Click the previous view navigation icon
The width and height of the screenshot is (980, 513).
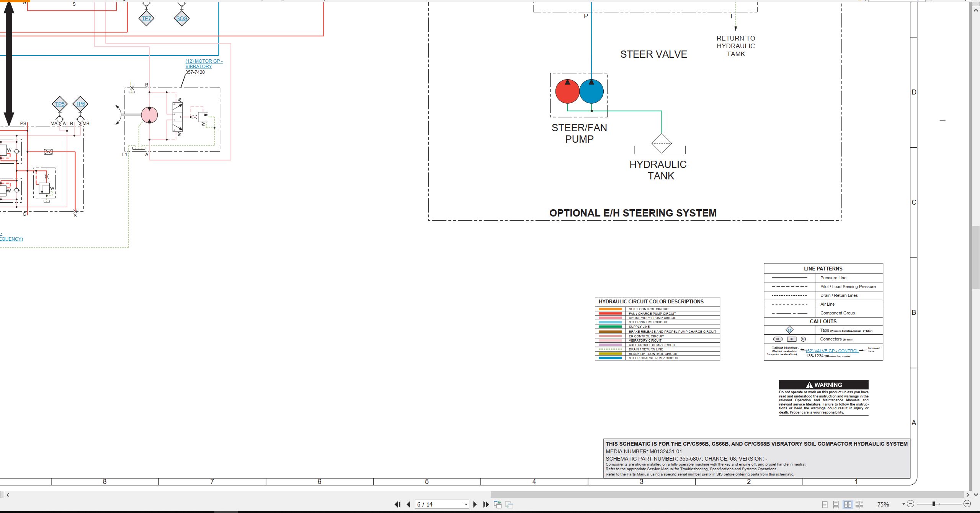click(x=498, y=504)
